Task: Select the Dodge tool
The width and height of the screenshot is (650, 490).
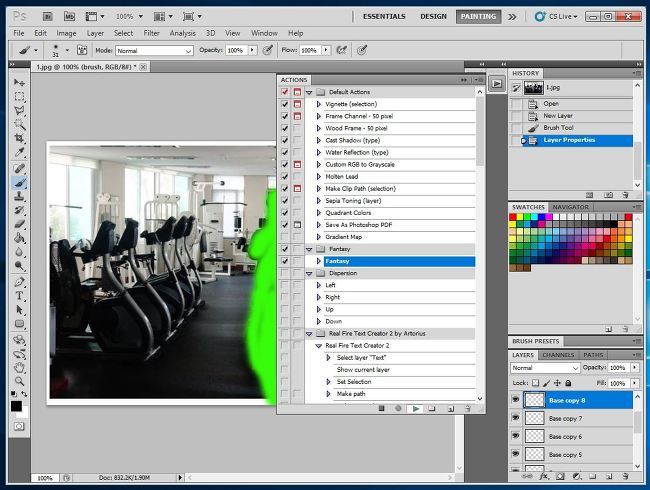Action: click(x=19, y=266)
